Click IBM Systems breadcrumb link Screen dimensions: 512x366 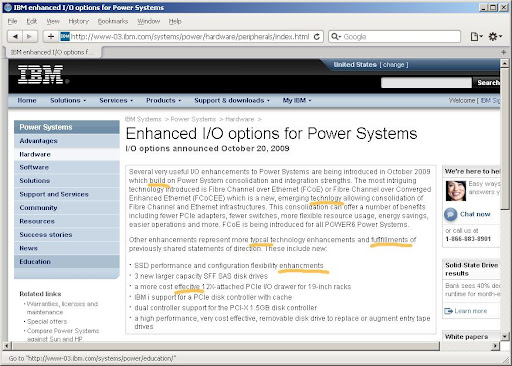pyautogui.click(x=143, y=119)
